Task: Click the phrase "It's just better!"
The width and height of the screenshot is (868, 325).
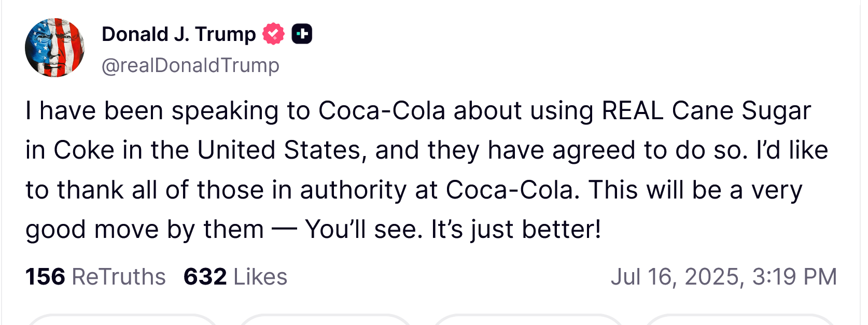Action: coord(516,229)
